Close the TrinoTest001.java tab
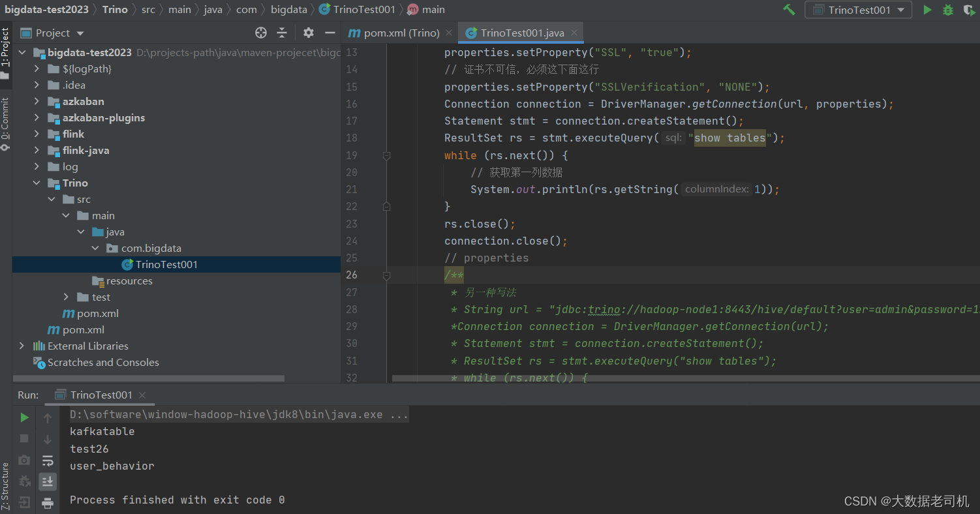980x514 pixels. (x=574, y=33)
